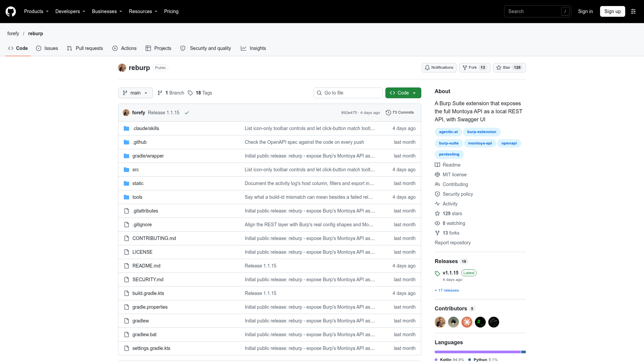Open the .github folder
Viewport: 644px width, 362px height.
click(x=139, y=142)
